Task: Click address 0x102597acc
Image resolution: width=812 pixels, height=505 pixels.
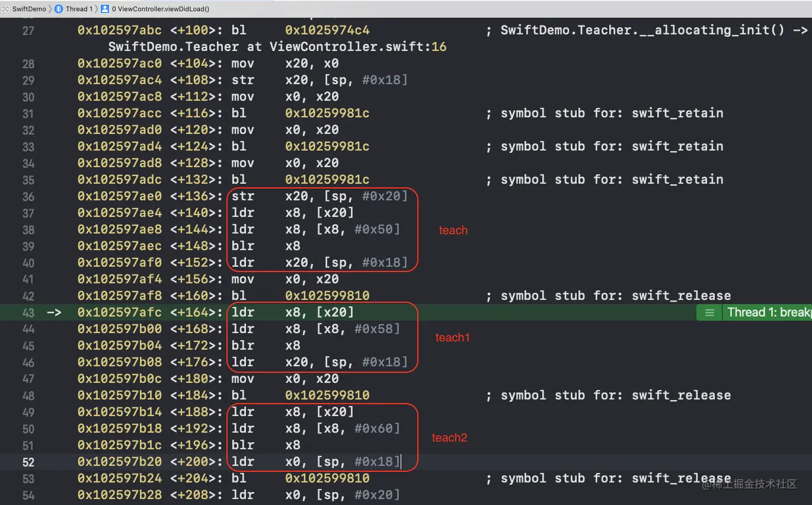Action: coord(120,113)
